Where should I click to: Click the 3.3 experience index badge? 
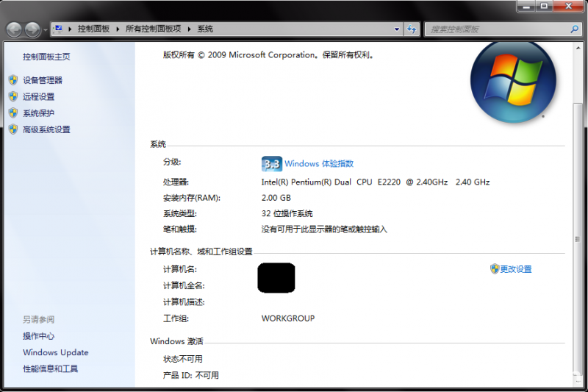(272, 164)
